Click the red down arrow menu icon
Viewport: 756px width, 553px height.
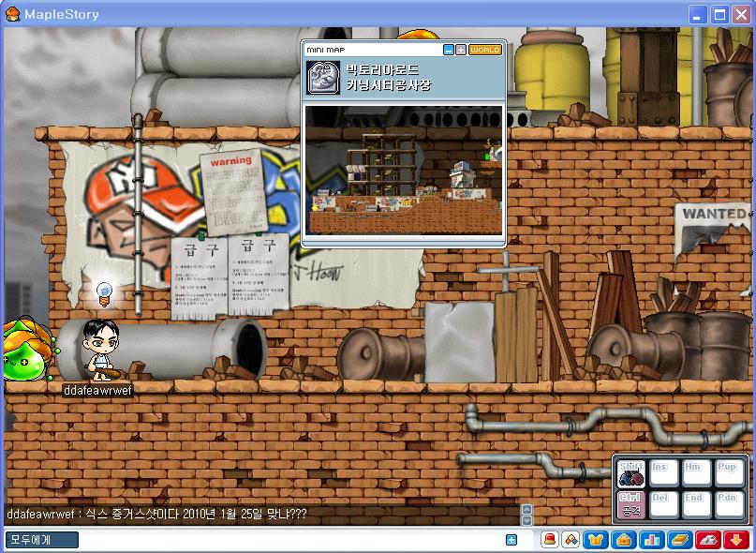point(737,540)
